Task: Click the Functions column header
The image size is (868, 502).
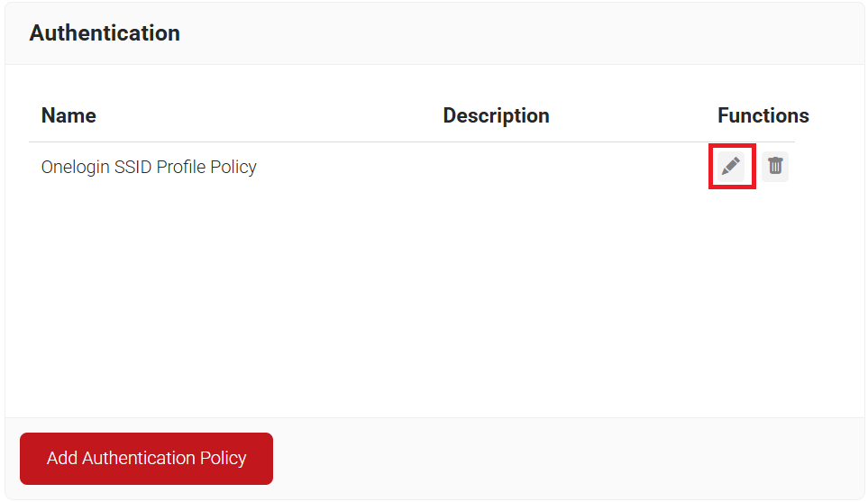Action: pyautogui.click(x=763, y=115)
